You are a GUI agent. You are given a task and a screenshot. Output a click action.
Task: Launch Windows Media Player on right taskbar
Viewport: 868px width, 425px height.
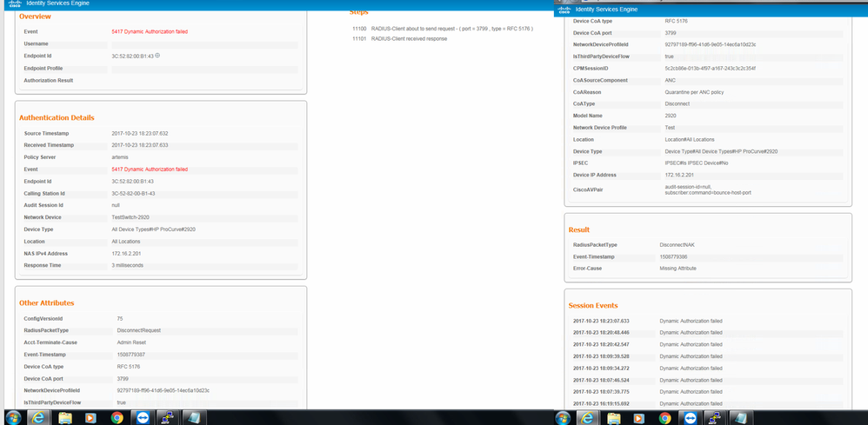638,418
